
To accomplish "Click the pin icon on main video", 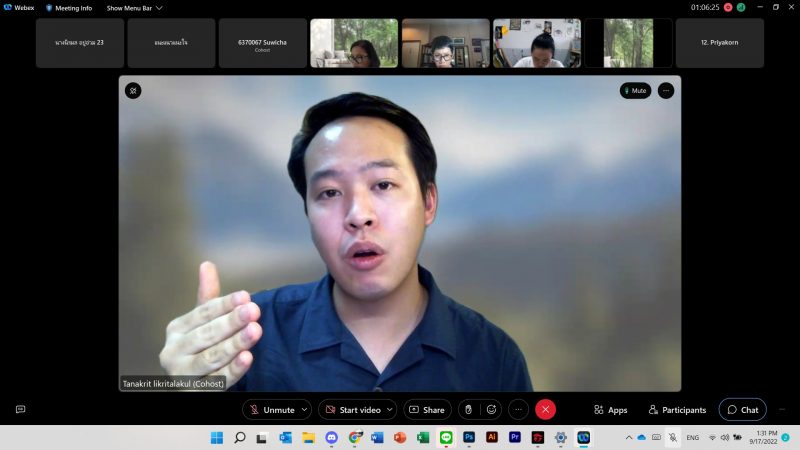I will click(x=133, y=91).
